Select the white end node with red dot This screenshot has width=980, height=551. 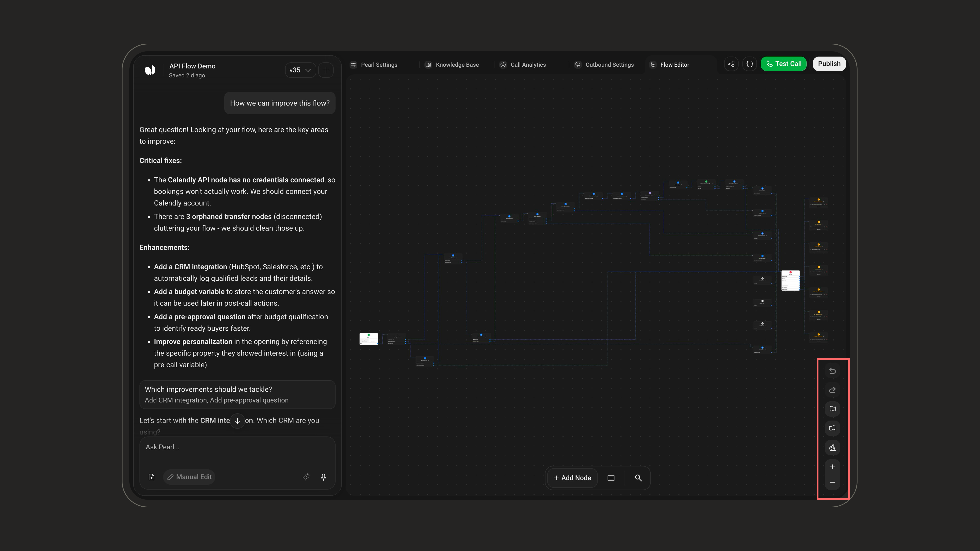coord(791,281)
